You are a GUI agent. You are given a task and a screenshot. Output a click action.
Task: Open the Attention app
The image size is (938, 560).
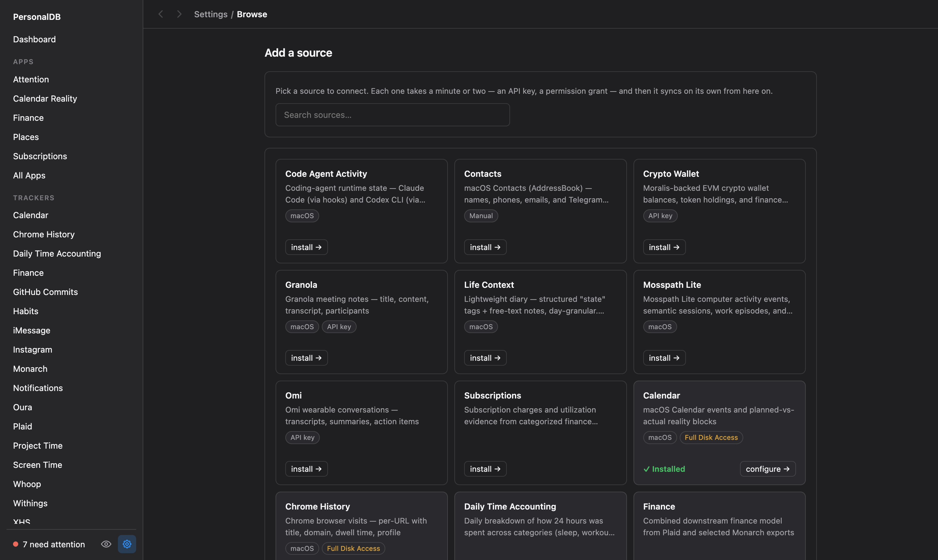point(31,79)
